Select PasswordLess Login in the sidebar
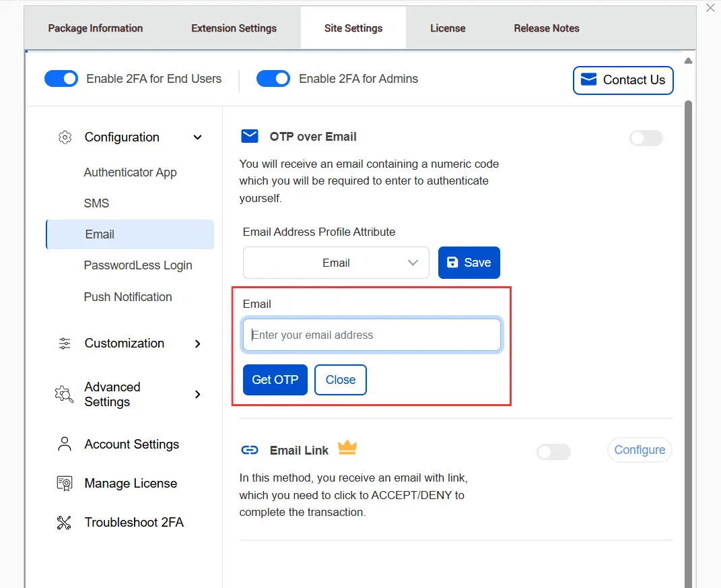This screenshot has width=721, height=588. tap(138, 265)
